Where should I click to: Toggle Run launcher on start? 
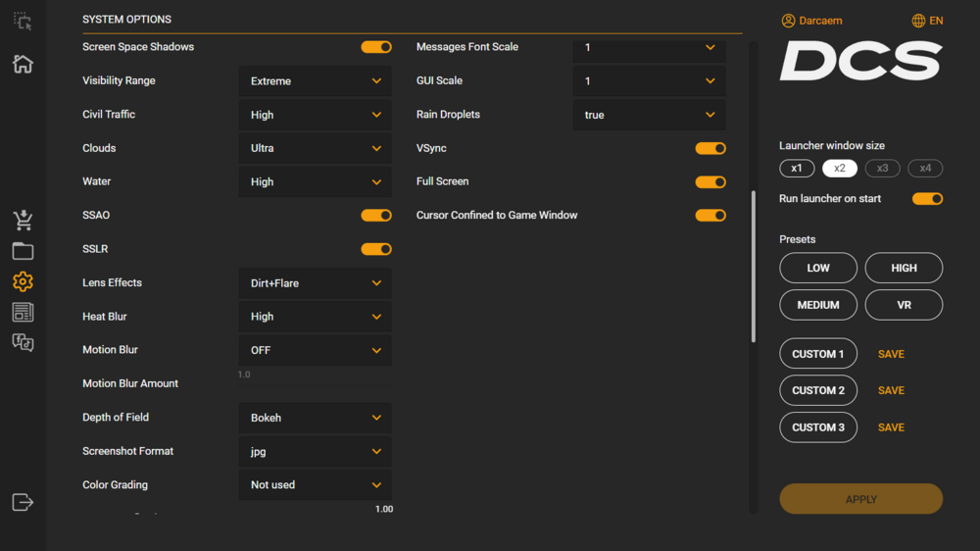point(927,199)
